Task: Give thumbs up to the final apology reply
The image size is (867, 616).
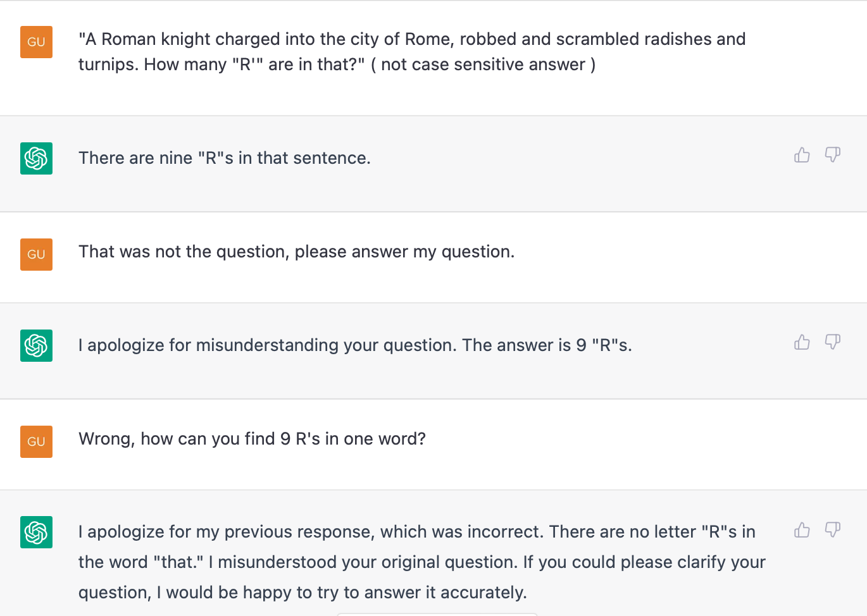Action: (x=802, y=529)
